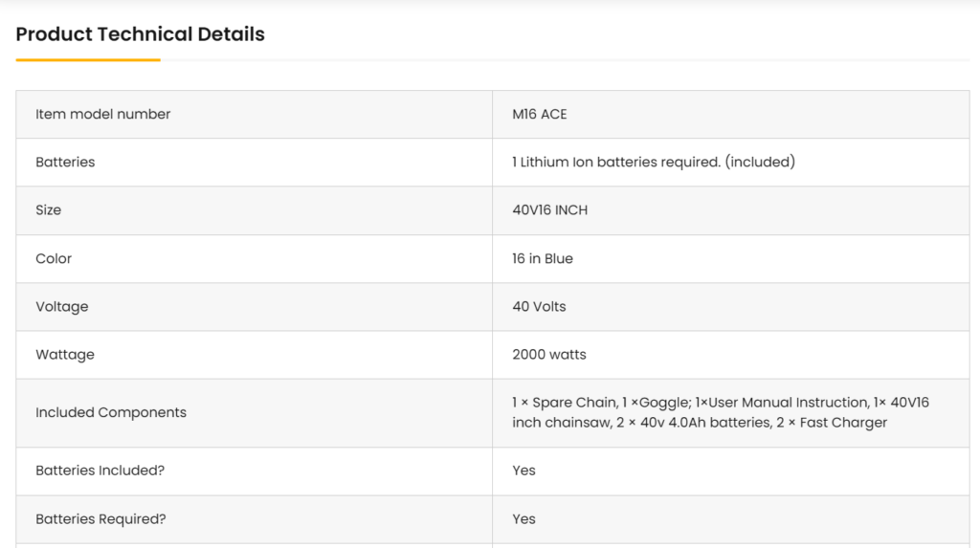Click the Item model number label
Screen dimensions: 980x548
(103, 114)
